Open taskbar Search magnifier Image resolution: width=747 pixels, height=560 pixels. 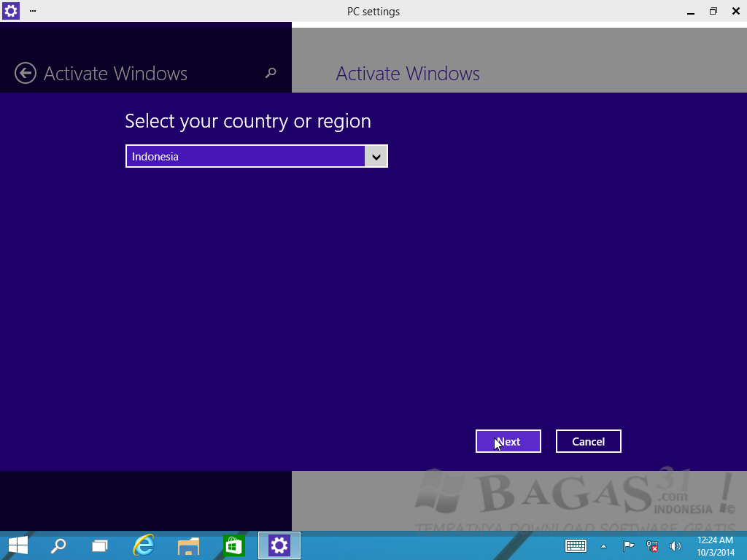[58, 545]
